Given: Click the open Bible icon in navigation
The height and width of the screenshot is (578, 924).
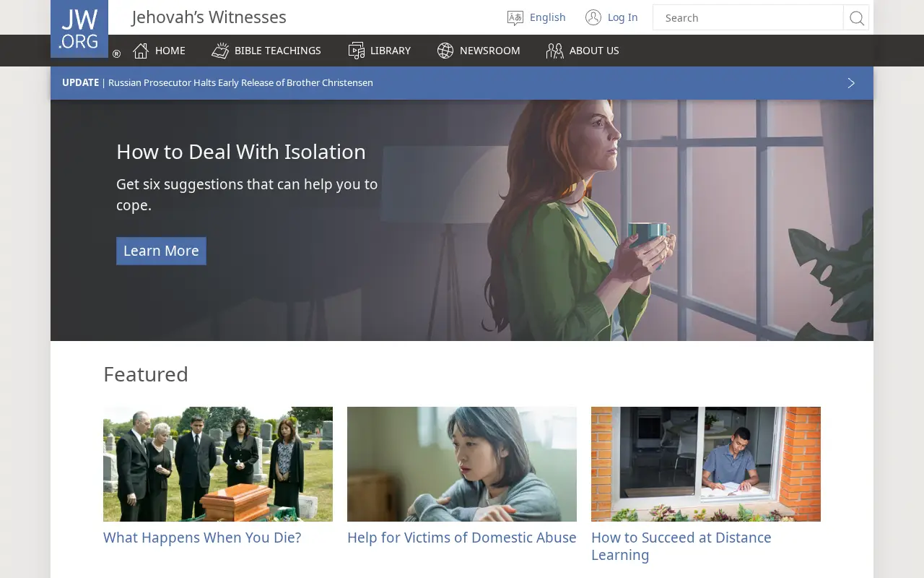Looking at the screenshot, I should 220,51.
